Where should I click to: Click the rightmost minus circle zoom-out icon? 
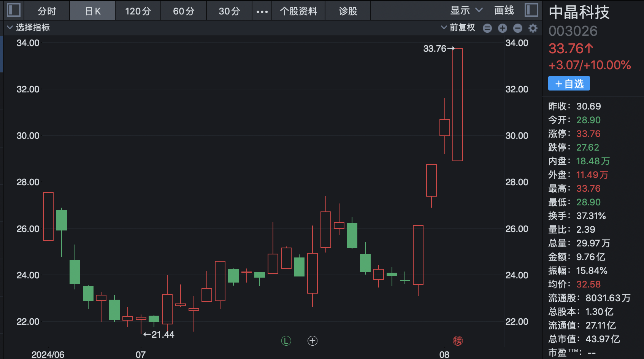coord(518,28)
